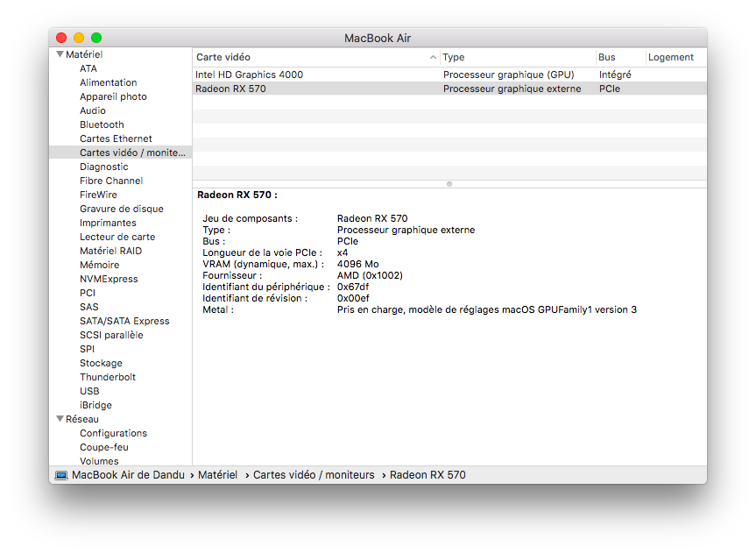
Task: Open Gravure de disque section
Action: pyautogui.click(x=122, y=209)
